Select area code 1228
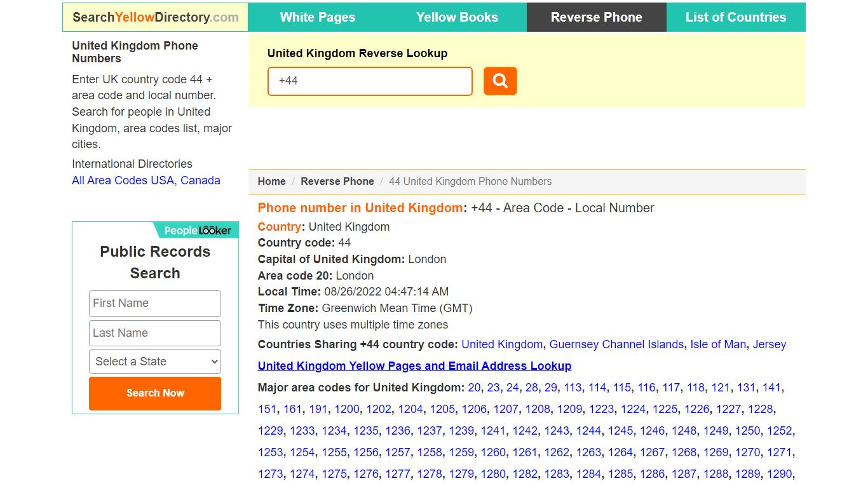This screenshot has width=868, height=488. pyautogui.click(x=760, y=409)
